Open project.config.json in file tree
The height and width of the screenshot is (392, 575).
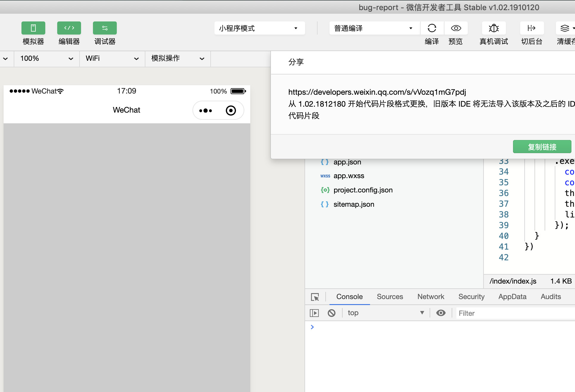pyautogui.click(x=363, y=190)
